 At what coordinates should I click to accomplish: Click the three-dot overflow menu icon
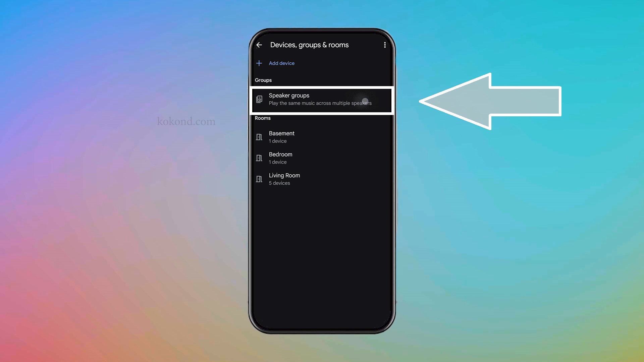coord(385,45)
